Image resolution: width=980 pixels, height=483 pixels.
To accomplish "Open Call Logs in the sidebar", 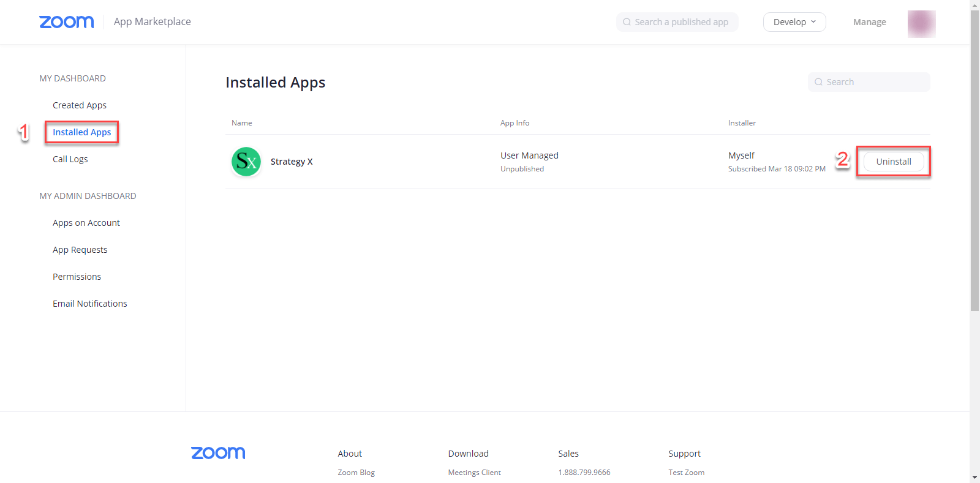I will (70, 159).
